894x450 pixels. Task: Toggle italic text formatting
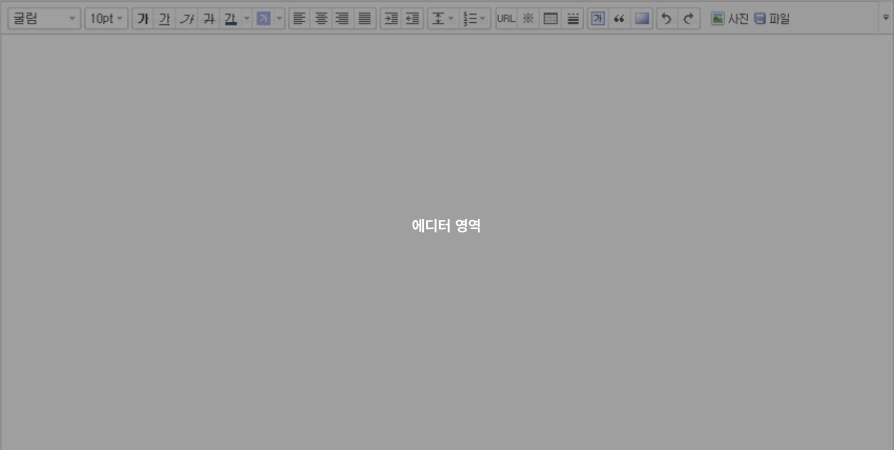coord(186,18)
